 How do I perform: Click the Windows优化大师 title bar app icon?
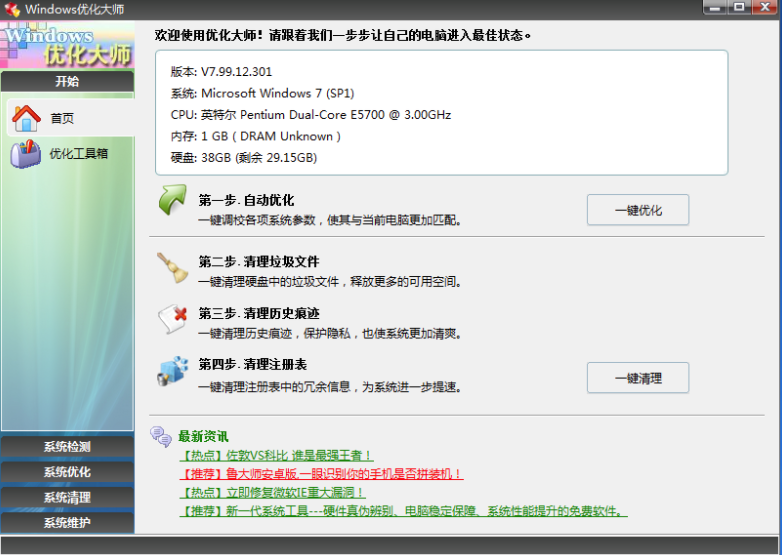click(12, 9)
